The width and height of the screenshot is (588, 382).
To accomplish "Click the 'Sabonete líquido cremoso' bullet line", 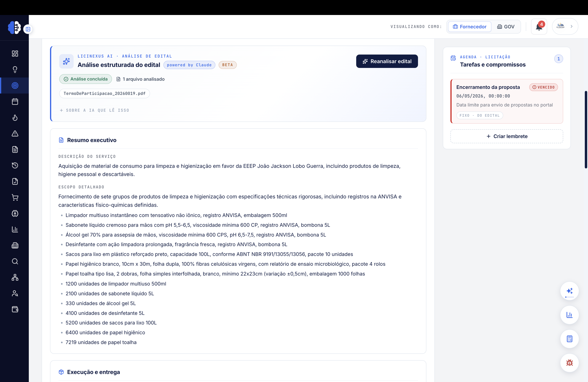I will pos(198,225).
